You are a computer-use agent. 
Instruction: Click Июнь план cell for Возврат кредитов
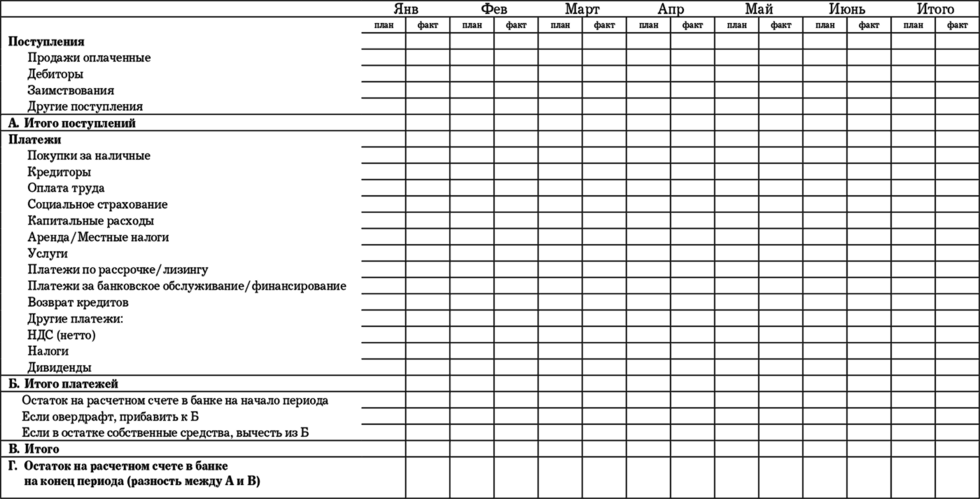[825, 302]
